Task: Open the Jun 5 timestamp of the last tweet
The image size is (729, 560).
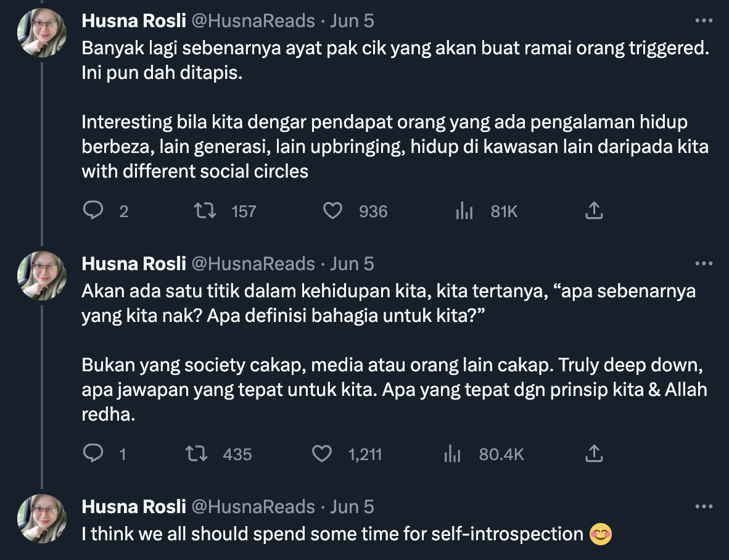Action: pos(352,507)
